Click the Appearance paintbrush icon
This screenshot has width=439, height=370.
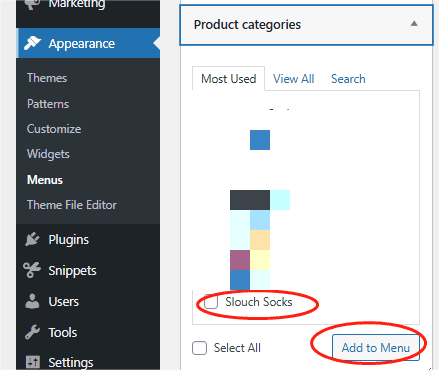click(32, 43)
